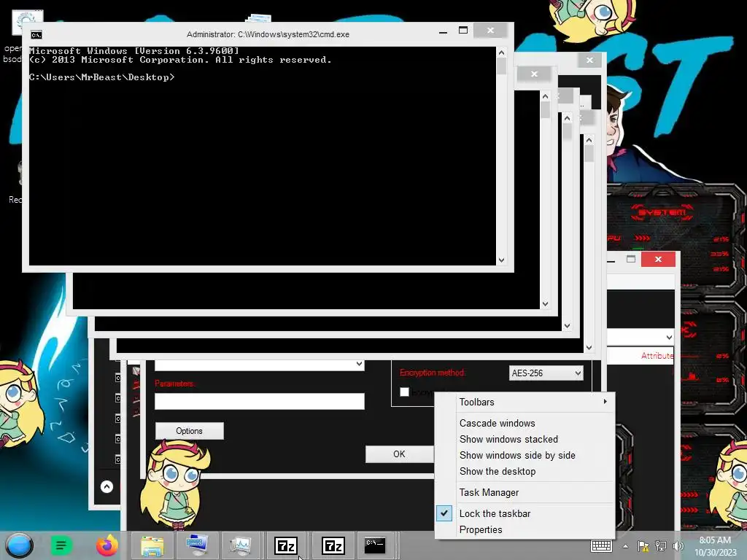The image size is (747, 560).
Task: Open the touch keyboard from the tray
Action: coord(601,545)
